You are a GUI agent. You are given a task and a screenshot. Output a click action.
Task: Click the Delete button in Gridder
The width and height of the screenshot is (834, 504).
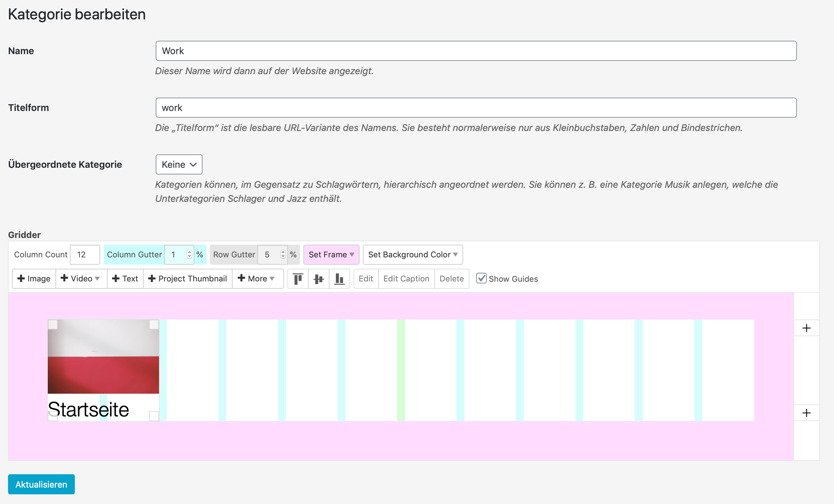[x=451, y=279]
